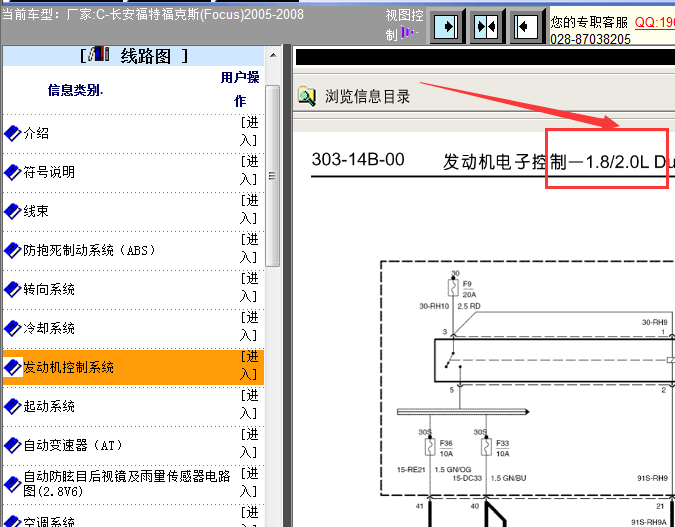675x527 pixels.
Task: Select 符号说明 in the category list
Action: (49, 173)
